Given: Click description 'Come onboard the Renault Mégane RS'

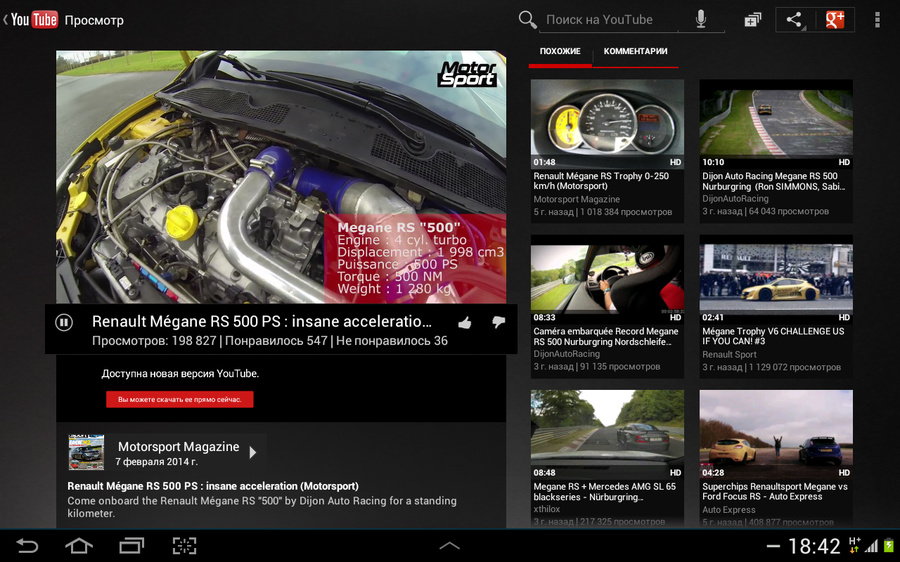Looking at the screenshot, I should pyautogui.click(x=262, y=507).
